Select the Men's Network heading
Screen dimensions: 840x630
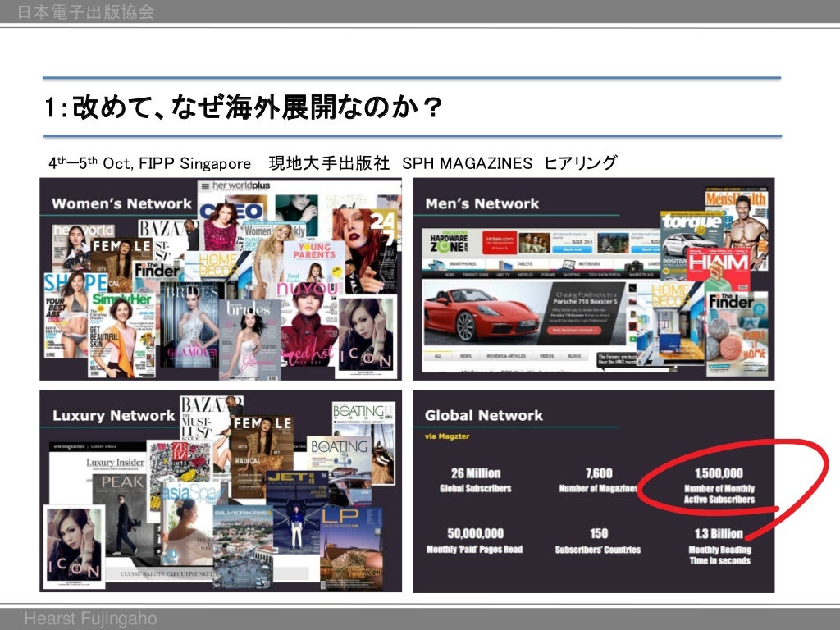(482, 203)
